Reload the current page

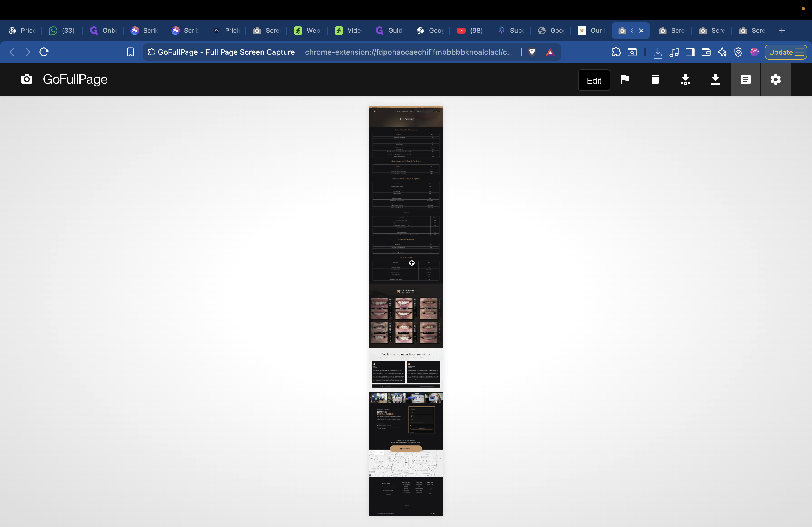pos(44,52)
